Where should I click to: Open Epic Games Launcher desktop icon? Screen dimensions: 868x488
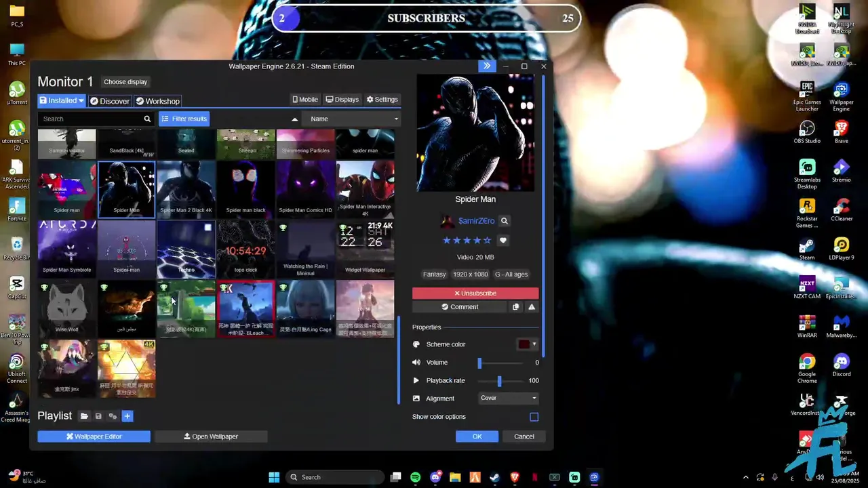pyautogui.click(x=807, y=96)
